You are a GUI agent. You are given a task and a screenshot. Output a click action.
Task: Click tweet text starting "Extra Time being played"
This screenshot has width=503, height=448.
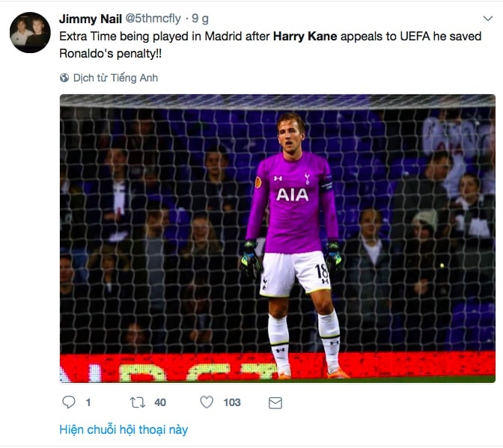(165, 35)
